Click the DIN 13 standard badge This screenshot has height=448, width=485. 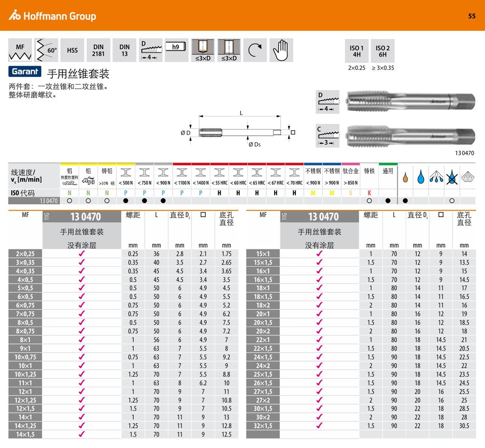(124, 50)
